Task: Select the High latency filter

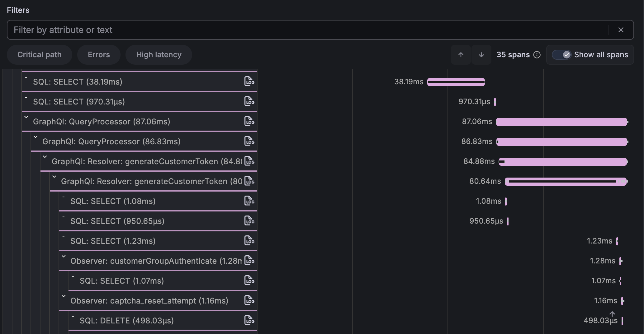Action: click(x=159, y=55)
